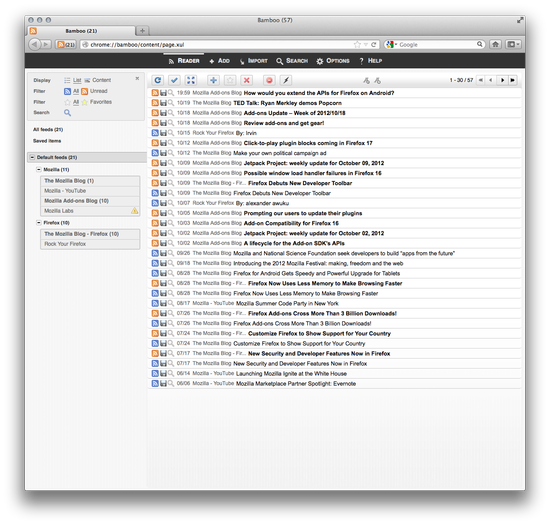Select the Bamboo (21) browser tab
This screenshot has width=550, height=525.
coord(81,31)
